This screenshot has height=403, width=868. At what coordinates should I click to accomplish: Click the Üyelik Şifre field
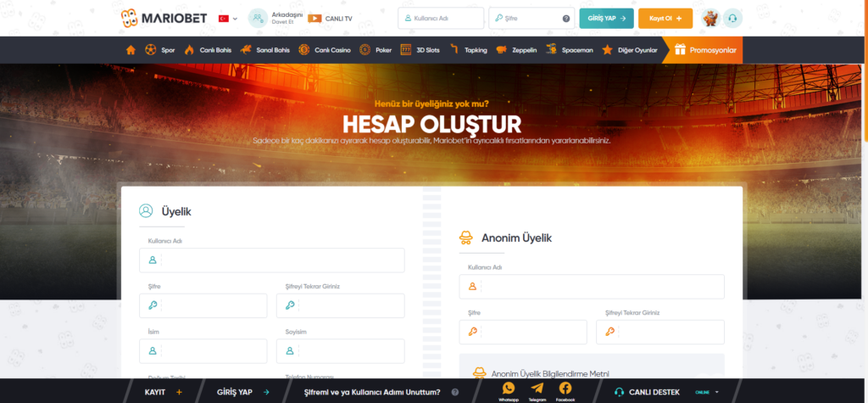203,305
